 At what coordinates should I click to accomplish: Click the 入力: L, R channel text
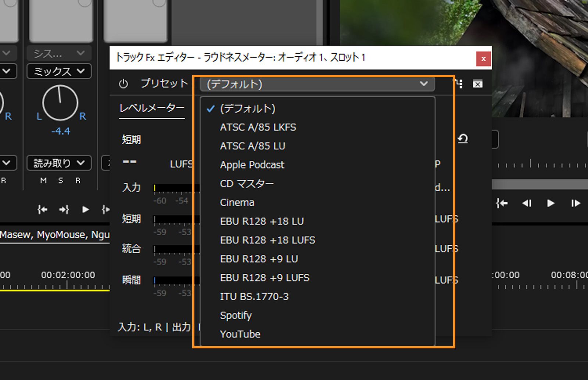coord(140,327)
